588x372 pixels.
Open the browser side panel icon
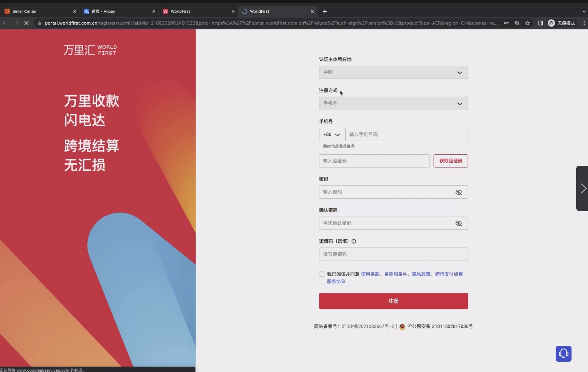(540, 23)
